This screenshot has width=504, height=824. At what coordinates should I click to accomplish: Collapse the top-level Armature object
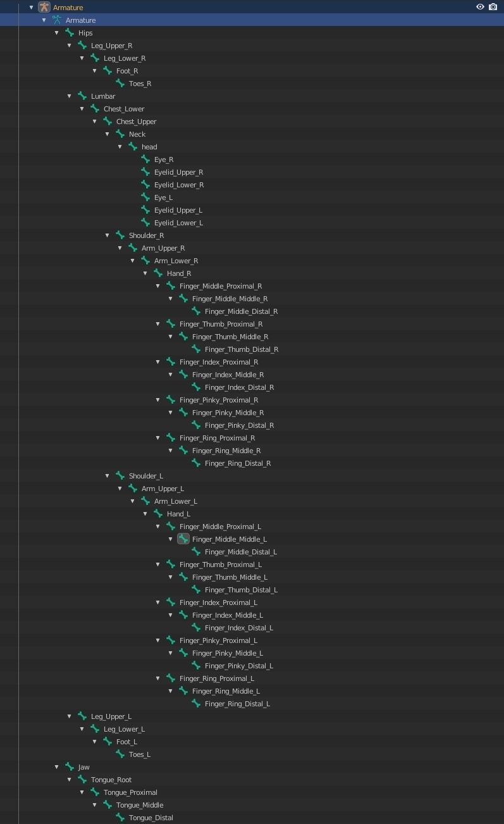31,8
